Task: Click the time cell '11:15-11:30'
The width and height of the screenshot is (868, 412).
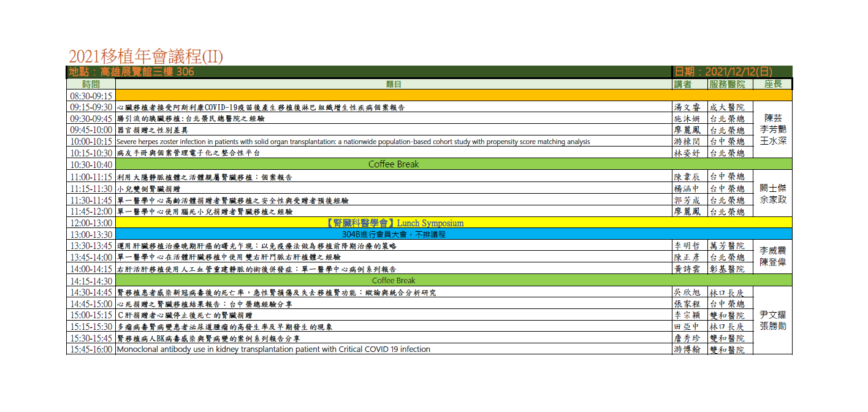Action: click(91, 188)
